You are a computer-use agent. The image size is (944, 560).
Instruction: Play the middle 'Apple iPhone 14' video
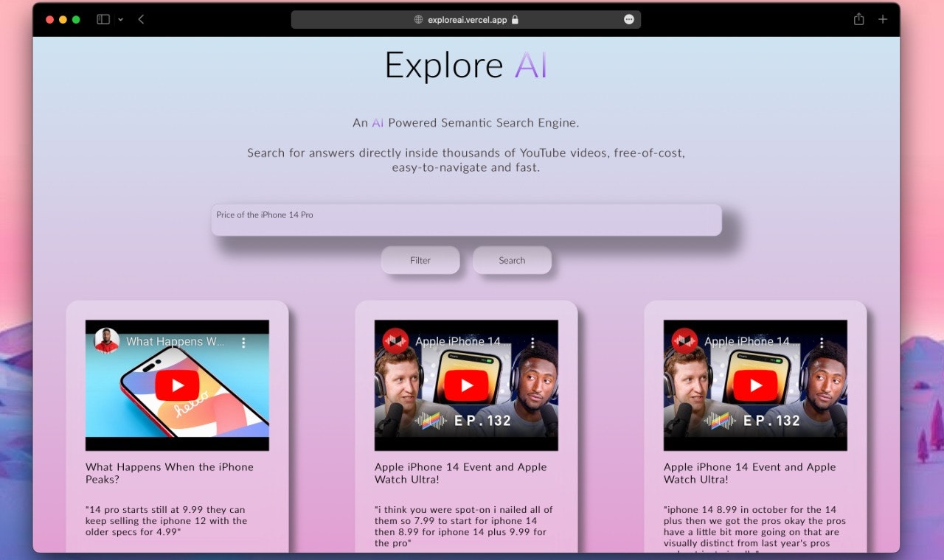pos(466,385)
